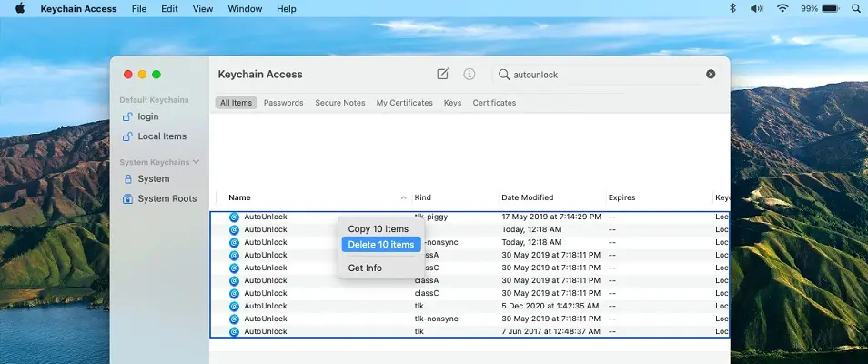Open the System Roots keychain
868x364 pixels.
point(167,198)
